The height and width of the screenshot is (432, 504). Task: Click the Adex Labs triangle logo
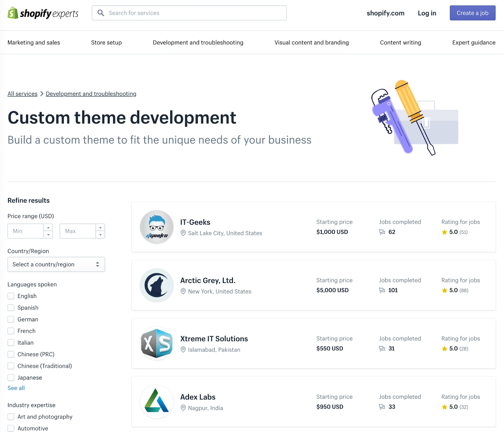157,401
